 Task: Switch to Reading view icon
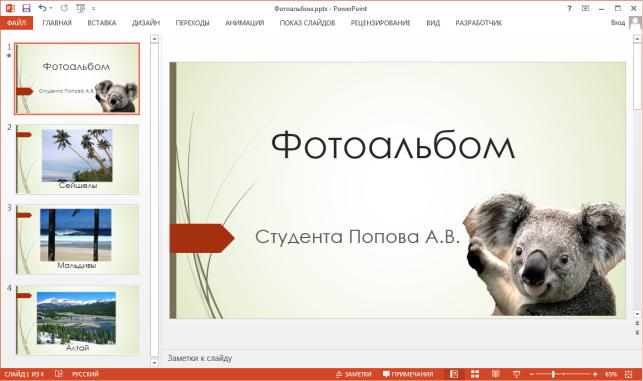pos(496,374)
